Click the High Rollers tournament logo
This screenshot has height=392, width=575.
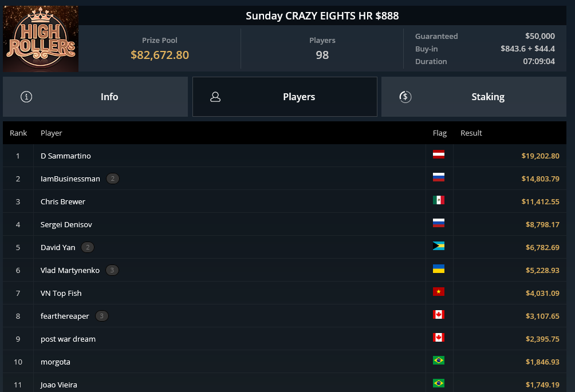tap(41, 38)
